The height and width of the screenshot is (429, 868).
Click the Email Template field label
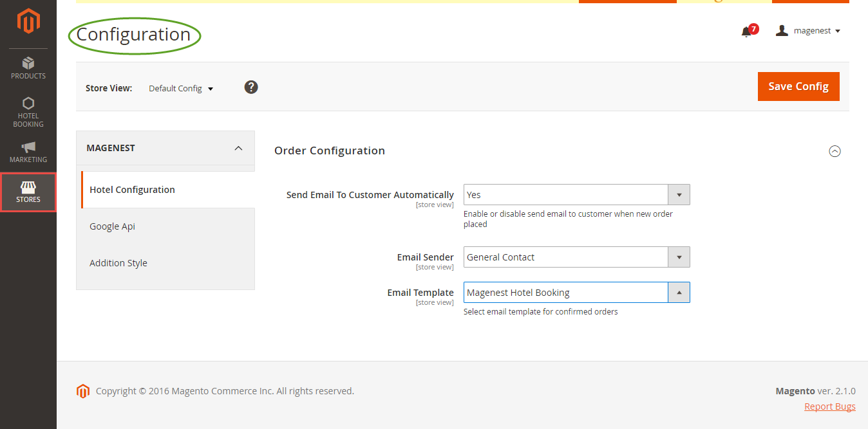click(x=420, y=293)
